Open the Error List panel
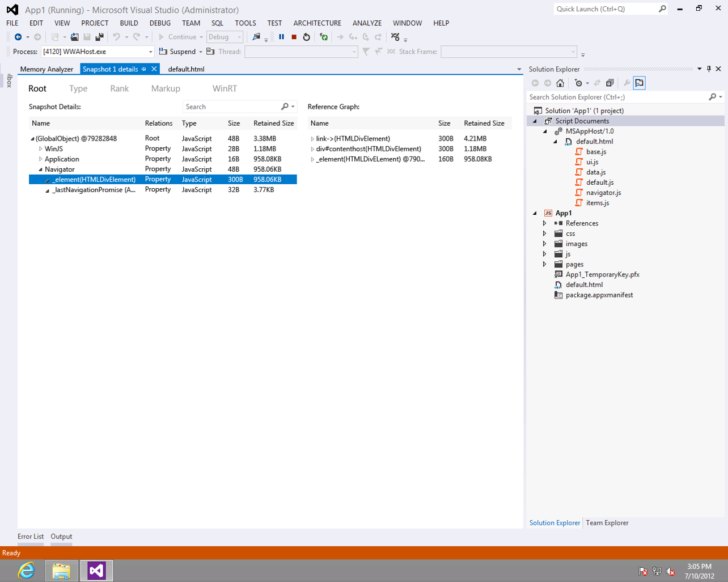 31,537
